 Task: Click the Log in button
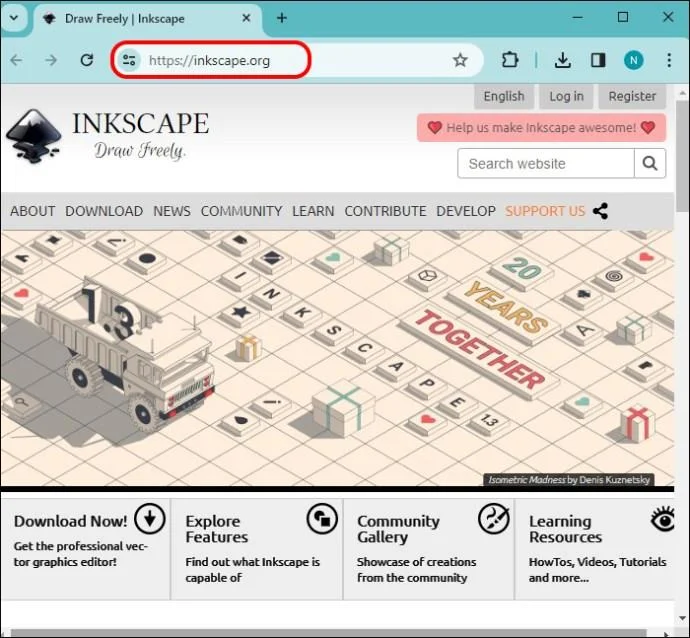pyautogui.click(x=566, y=96)
